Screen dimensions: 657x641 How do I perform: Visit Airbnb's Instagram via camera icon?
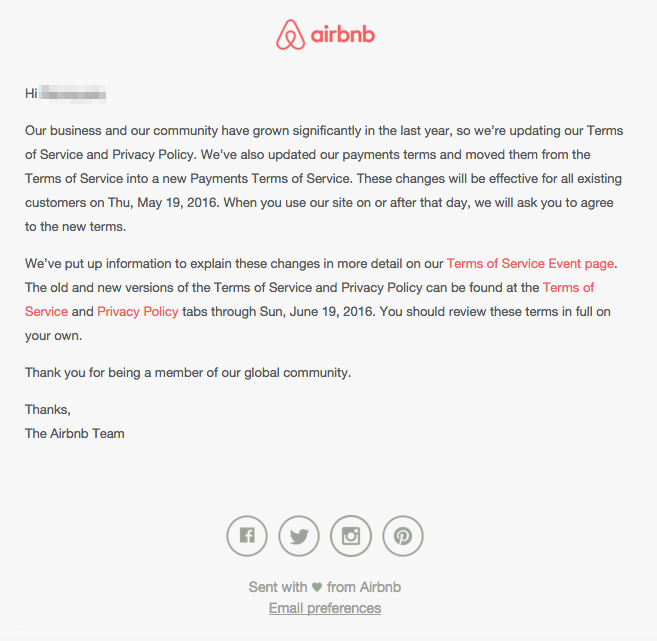coord(351,536)
